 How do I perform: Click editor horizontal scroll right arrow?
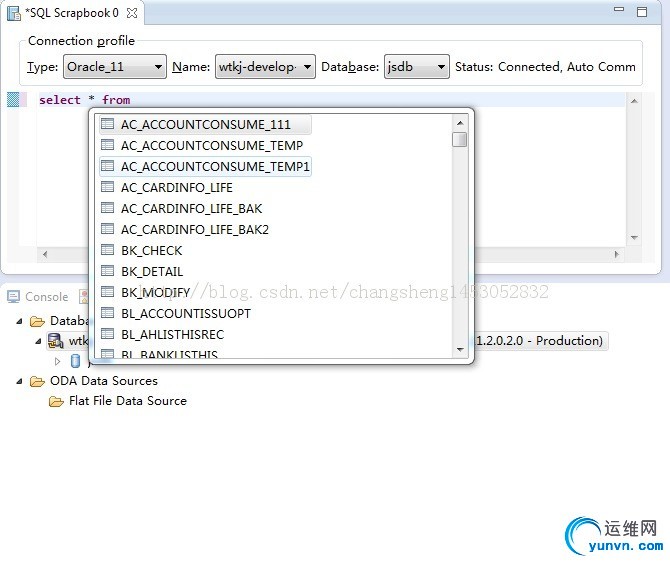(x=616, y=254)
